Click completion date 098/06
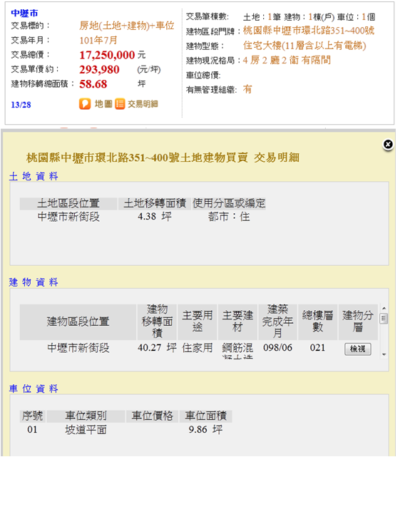The height and width of the screenshot is (524, 420). click(277, 348)
